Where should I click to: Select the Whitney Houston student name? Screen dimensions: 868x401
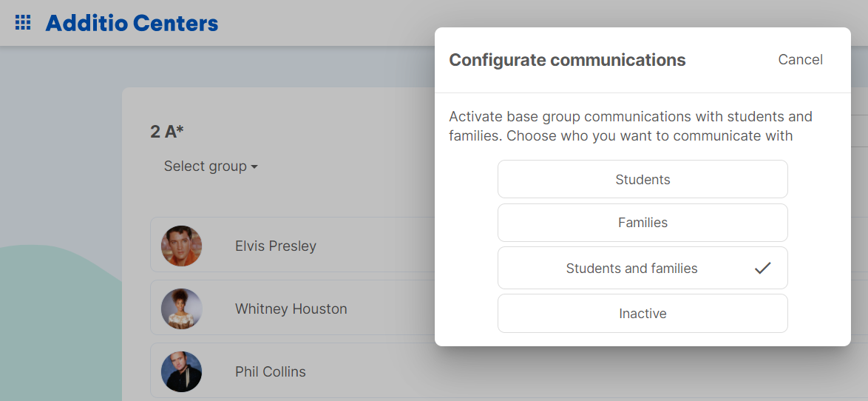point(291,309)
